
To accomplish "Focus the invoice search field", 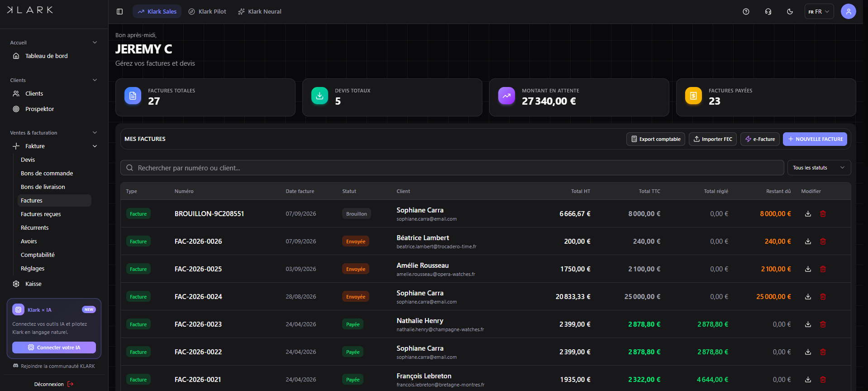I will 452,168.
